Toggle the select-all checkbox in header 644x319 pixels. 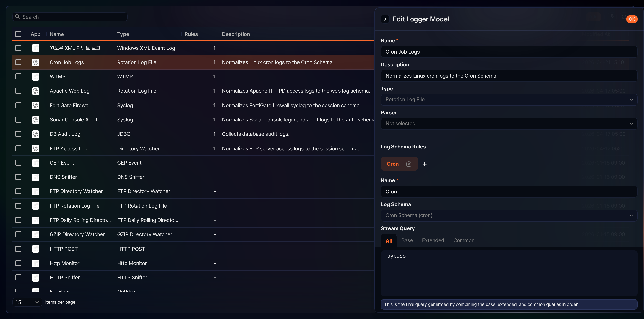coord(18,34)
